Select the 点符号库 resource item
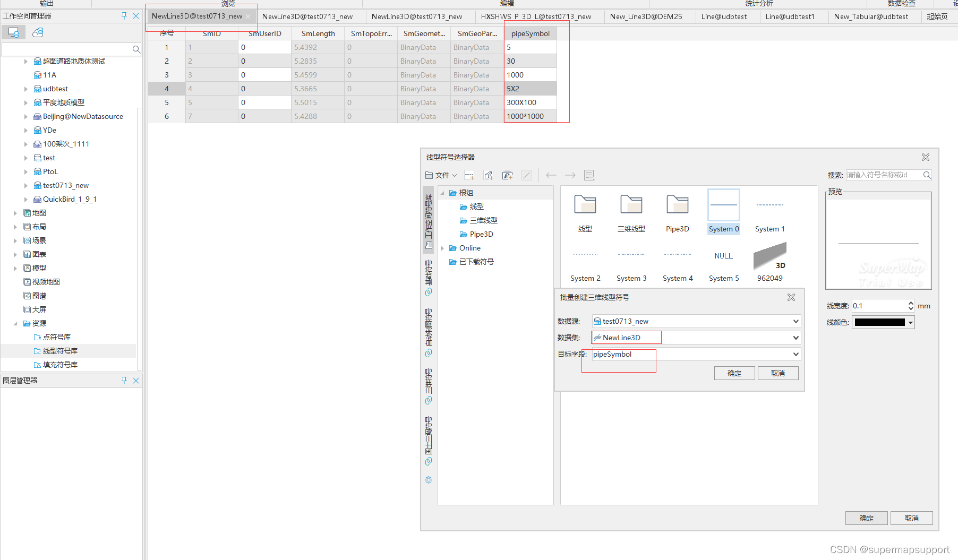 [56, 337]
